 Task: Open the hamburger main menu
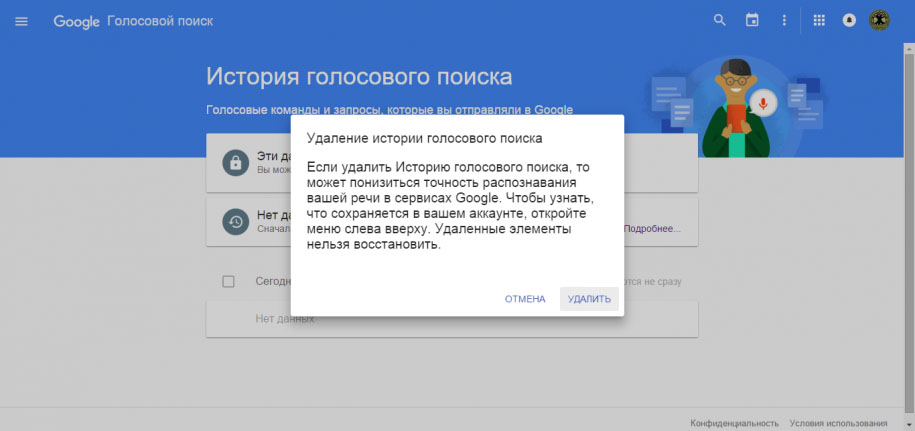click(x=21, y=22)
